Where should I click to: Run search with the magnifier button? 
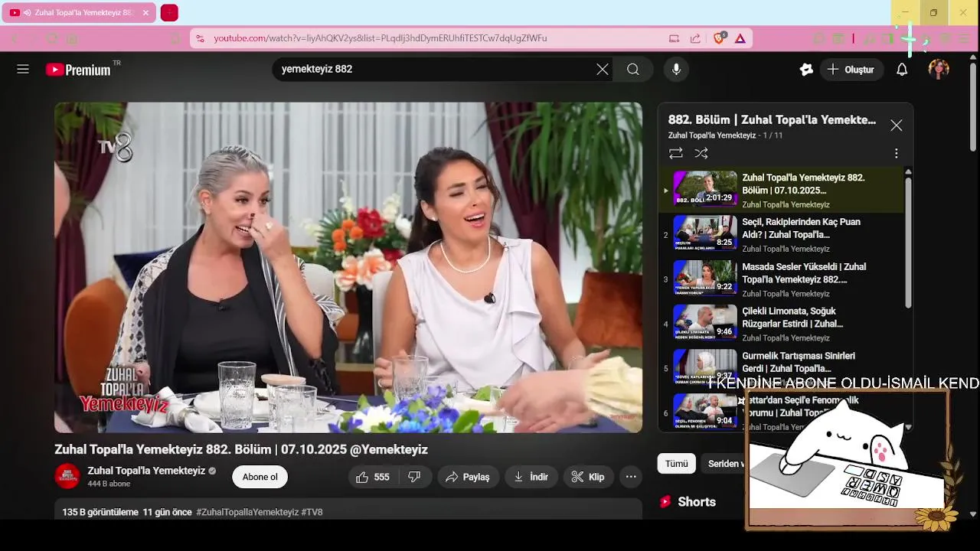click(633, 70)
